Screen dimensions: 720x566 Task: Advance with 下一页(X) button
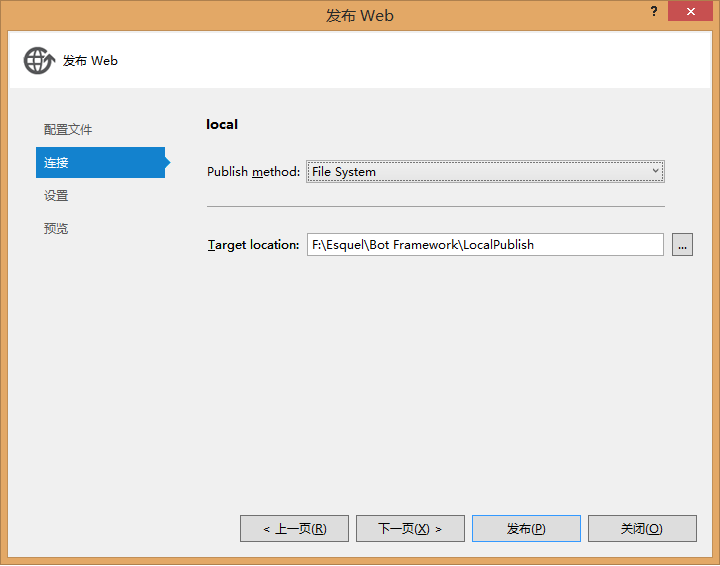click(x=410, y=528)
